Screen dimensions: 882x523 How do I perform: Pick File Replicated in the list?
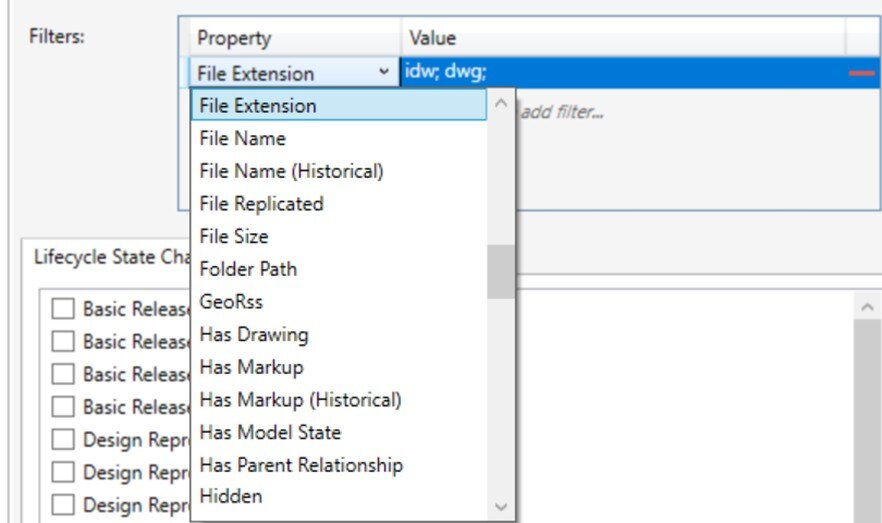[261, 203]
